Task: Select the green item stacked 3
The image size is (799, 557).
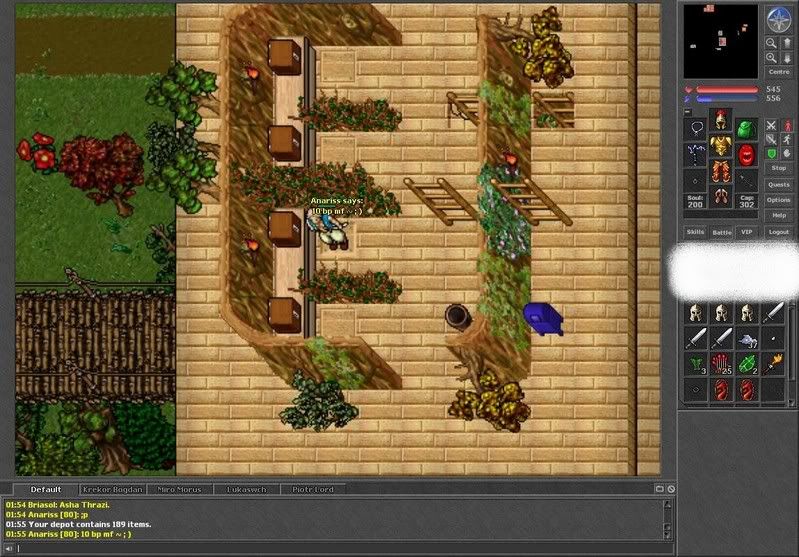Action: tap(696, 364)
